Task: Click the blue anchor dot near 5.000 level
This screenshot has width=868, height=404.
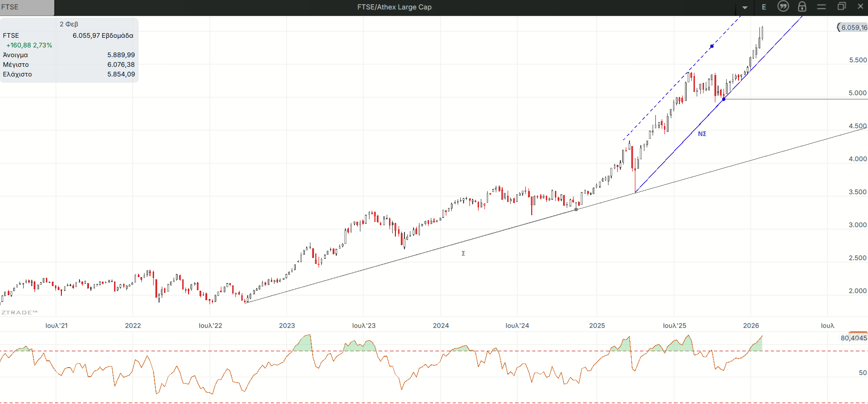Action: coord(724,99)
